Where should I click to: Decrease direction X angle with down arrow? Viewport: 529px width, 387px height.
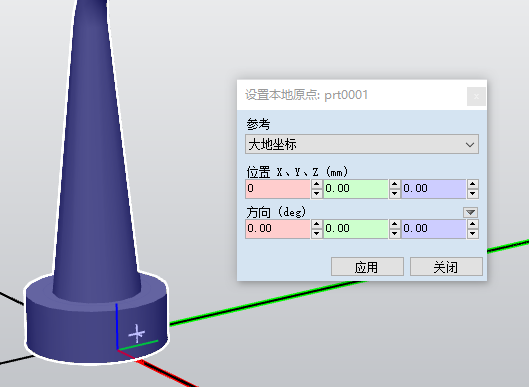(316, 234)
